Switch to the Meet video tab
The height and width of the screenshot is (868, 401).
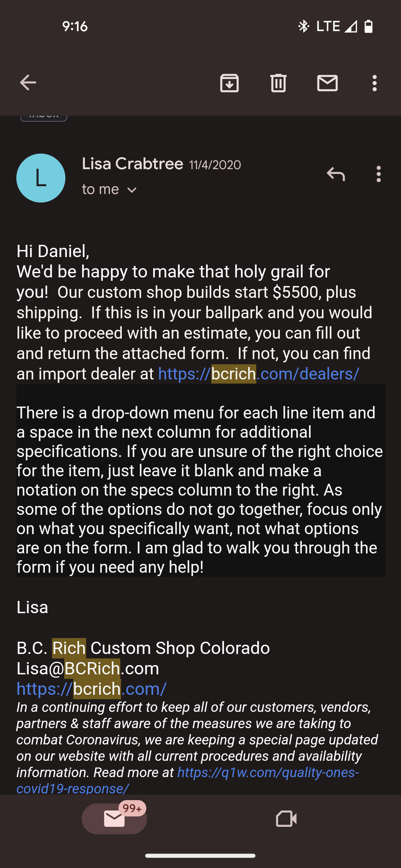click(286, 819)
